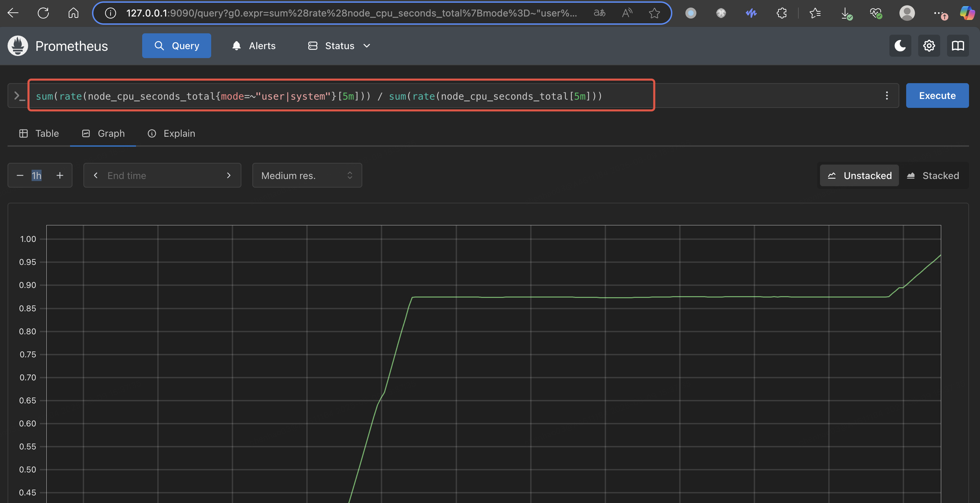Viewport: 980px width, 503px height.
Task: Move end time earlier
Action: [x=95, y=176]
